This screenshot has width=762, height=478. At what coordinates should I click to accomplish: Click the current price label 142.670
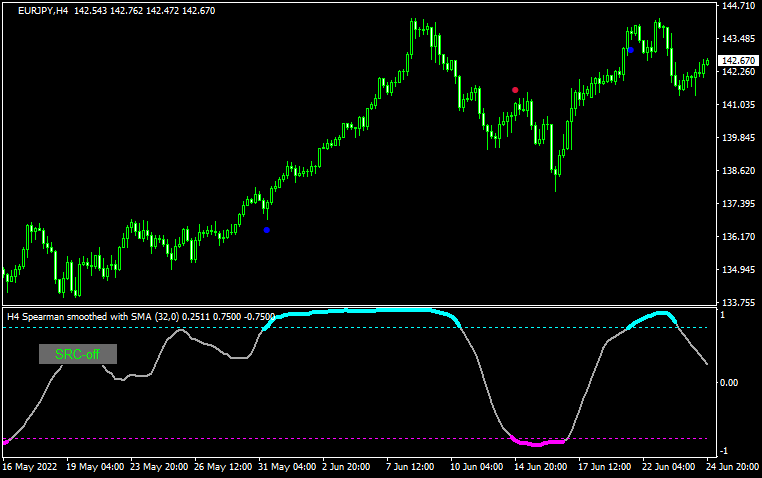coord(738,61)
